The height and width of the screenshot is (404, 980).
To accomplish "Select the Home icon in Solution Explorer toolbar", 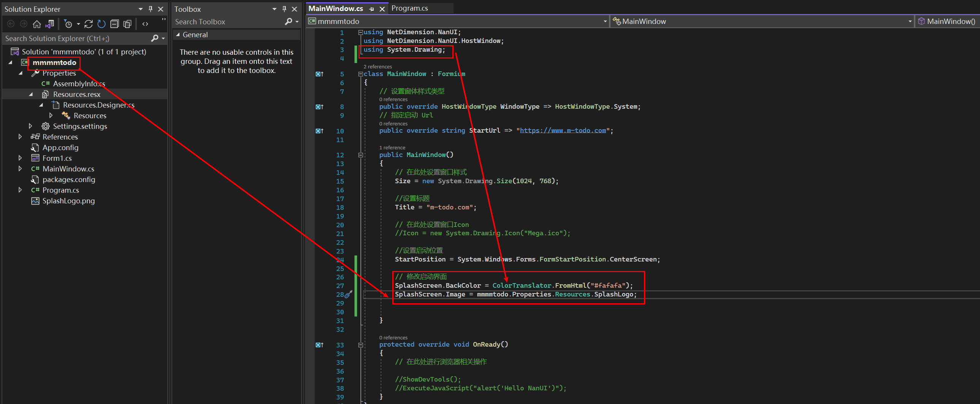I will tap(36, 24).
